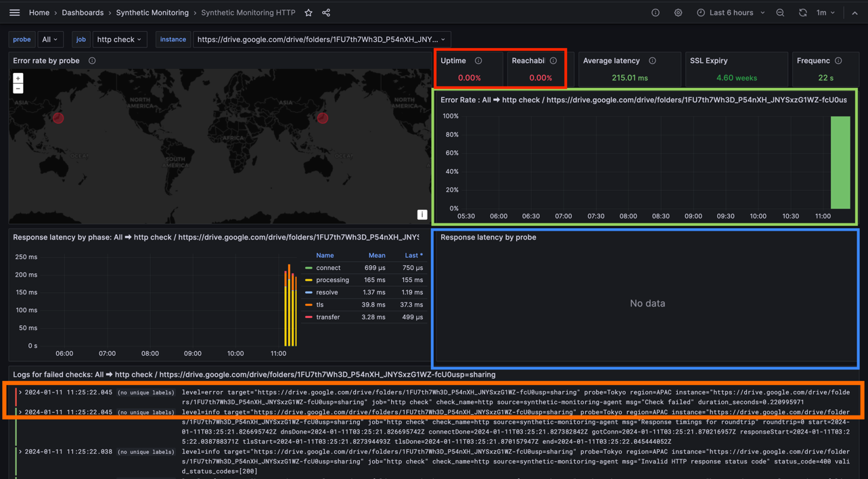Show info tooltip for Frequency panel

(838, 61)
